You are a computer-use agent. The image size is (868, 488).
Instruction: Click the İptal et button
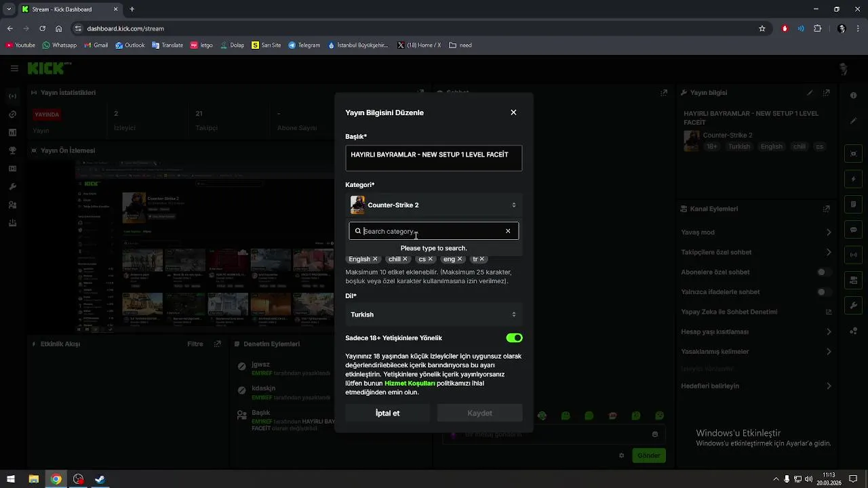click(387, 413)
